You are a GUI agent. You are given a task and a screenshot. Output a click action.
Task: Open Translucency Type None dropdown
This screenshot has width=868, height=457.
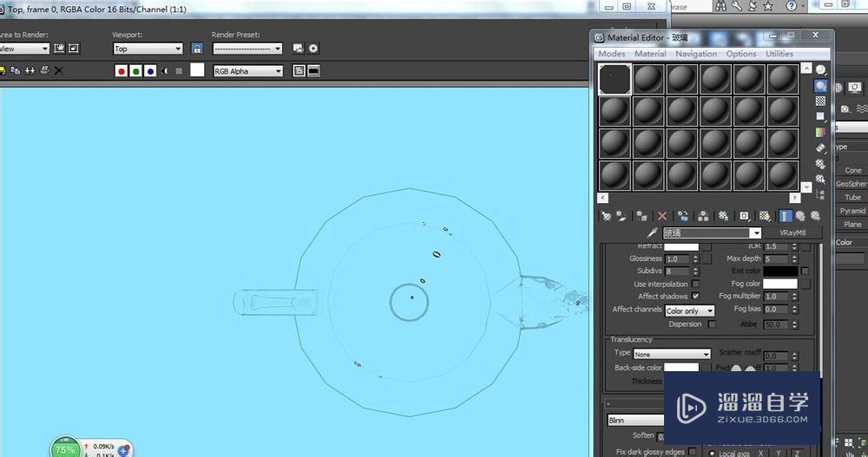[x=672, y=354]
